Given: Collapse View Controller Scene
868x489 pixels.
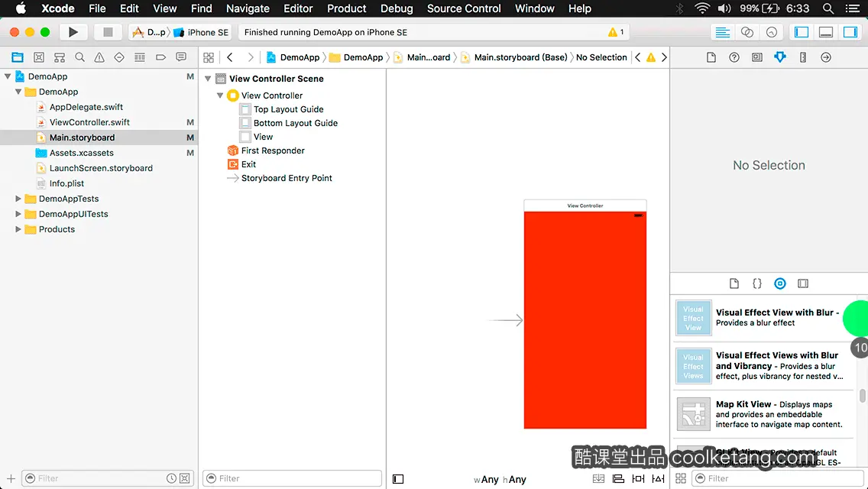Looking at the screenshot, I should 208,79.
